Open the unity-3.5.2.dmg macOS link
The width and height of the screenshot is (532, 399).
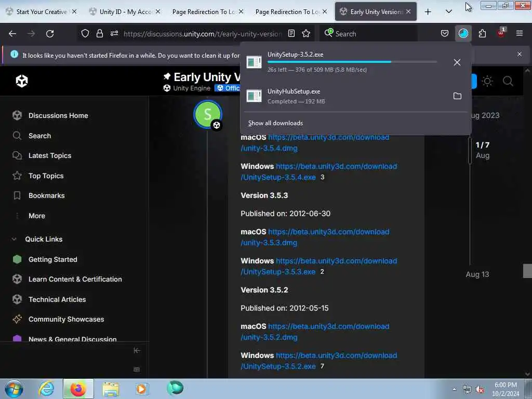click(x=315, y=332)
